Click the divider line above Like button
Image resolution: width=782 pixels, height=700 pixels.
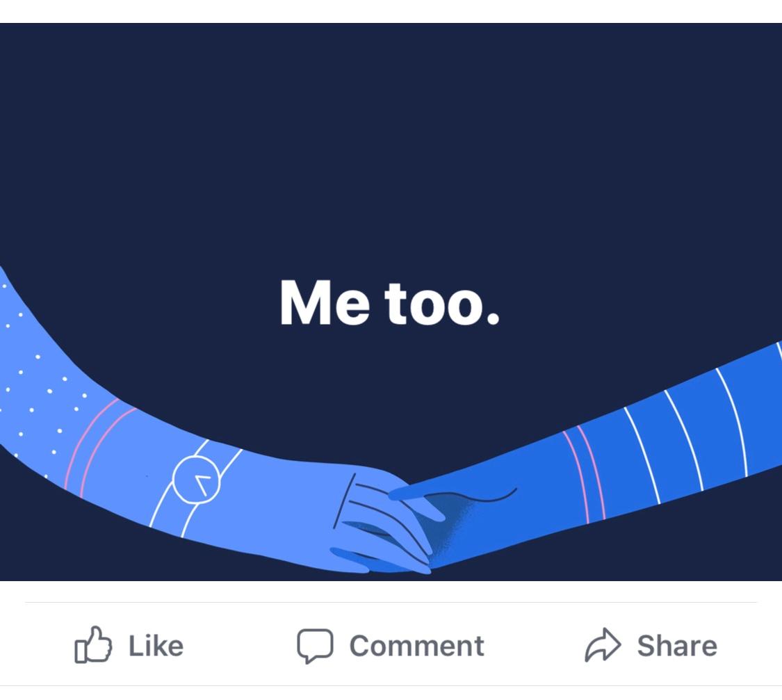pos(391,602)
